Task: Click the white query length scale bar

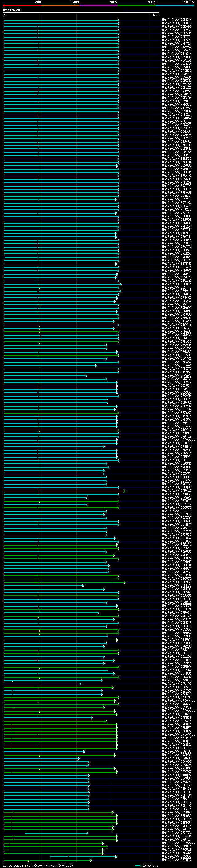Action: point(81,13)
